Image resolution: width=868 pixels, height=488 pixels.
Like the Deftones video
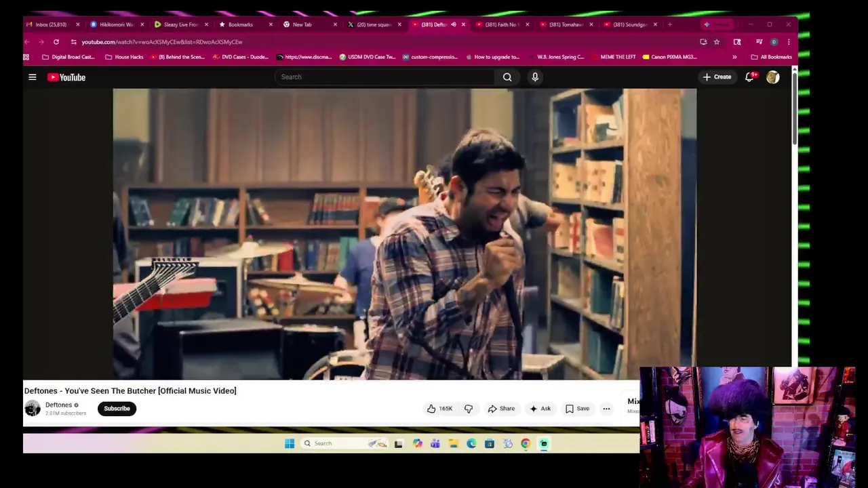pos(439,409)
